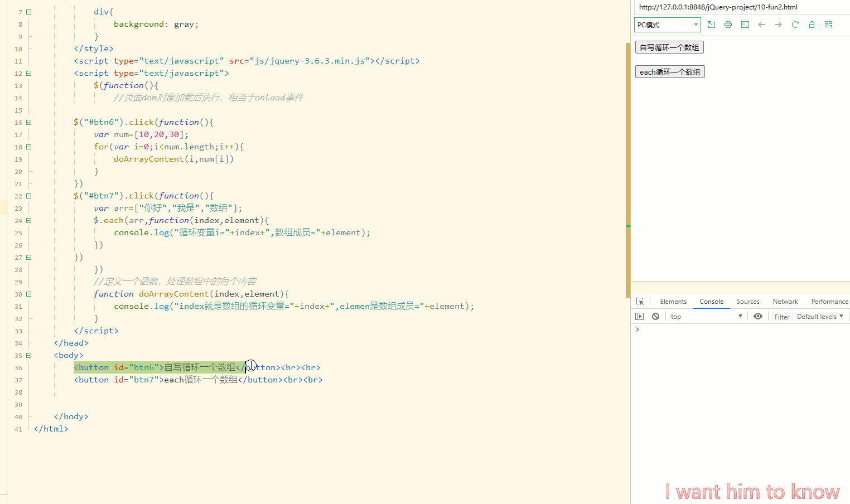Collapse the script block at line 12

tap(28, 73)
